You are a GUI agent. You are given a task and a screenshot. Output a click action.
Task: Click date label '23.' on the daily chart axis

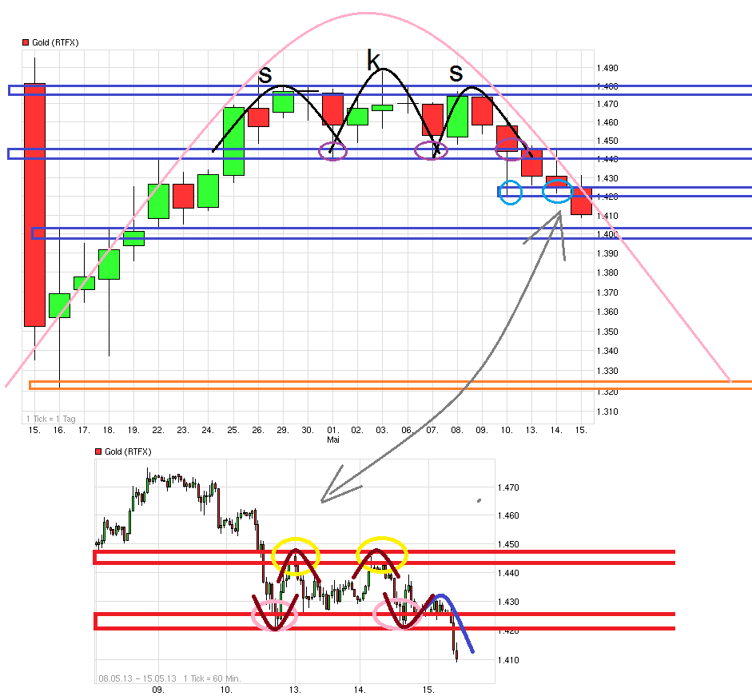pos(183,430)
